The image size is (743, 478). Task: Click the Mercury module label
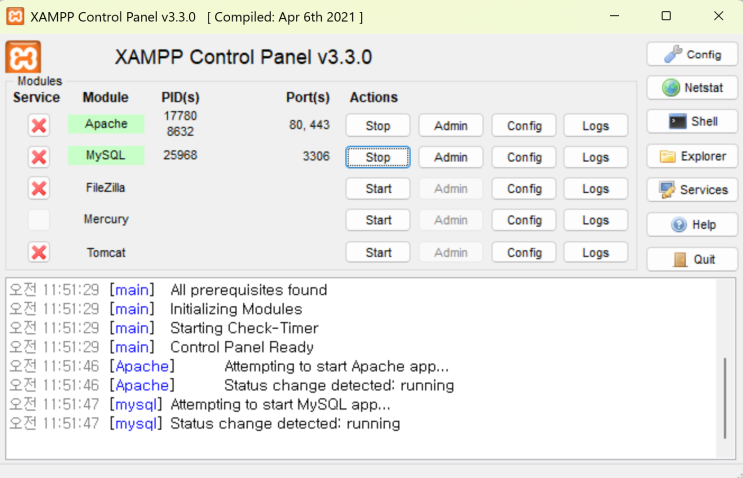pos(106,219)
